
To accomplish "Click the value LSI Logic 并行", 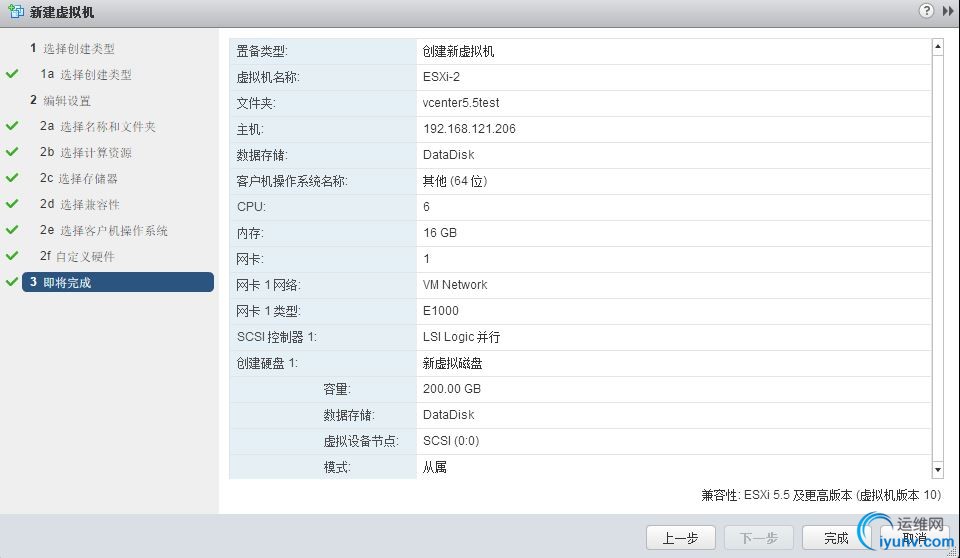I will [x=462, y=337].
